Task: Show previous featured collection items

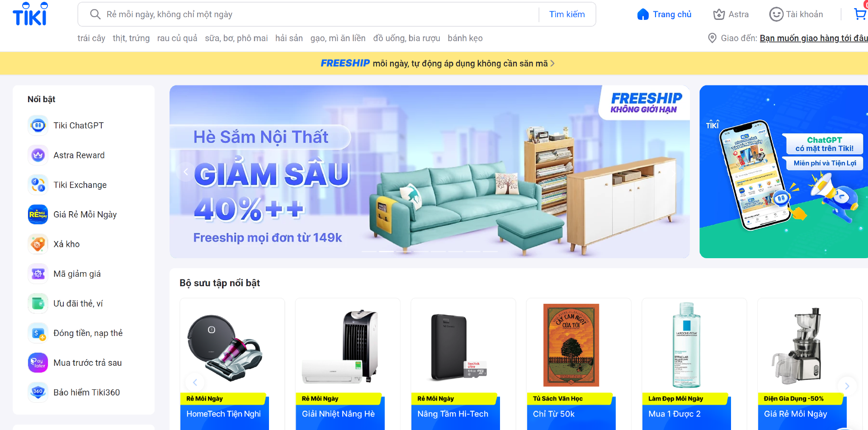Action: [195, 383]
